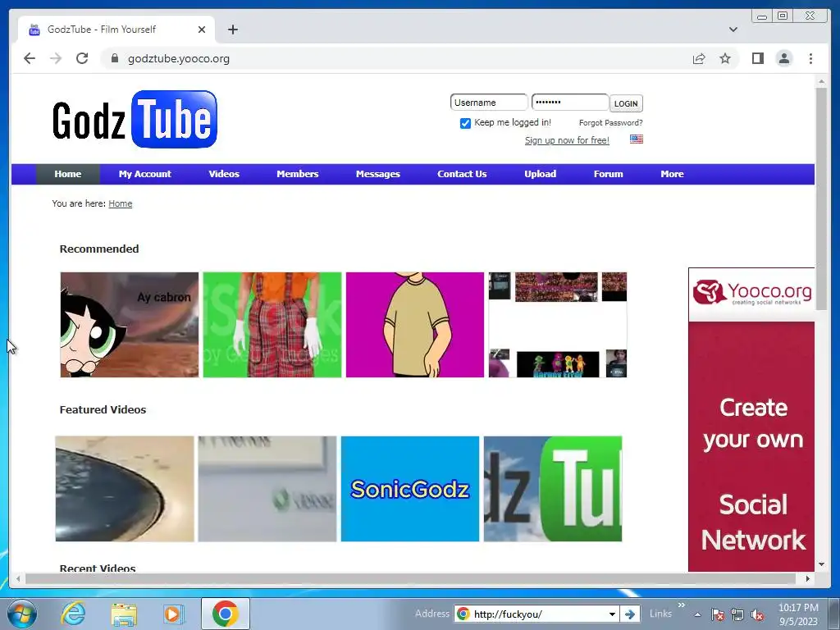Image resolution: width=840 pixels, height=630 pixels.
Task: Open a new browser tab
Action: click(x=232, y=30)
